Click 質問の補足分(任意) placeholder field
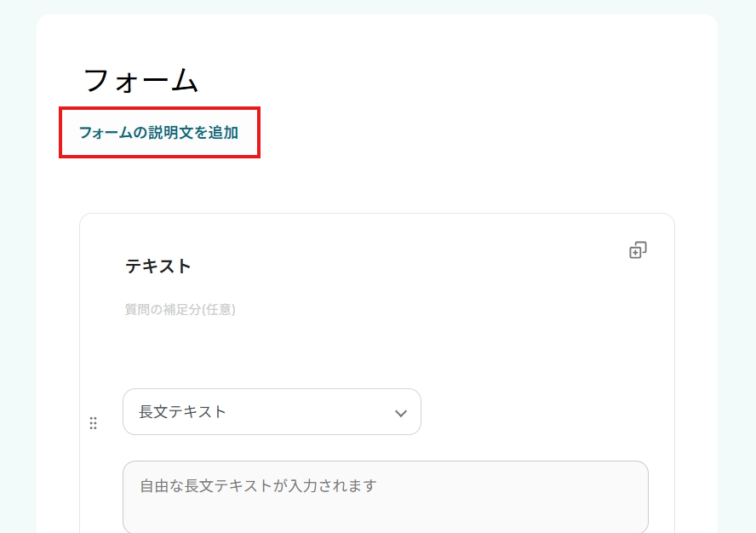This screenshot has height=533, width=756. (x=180, y=310)
